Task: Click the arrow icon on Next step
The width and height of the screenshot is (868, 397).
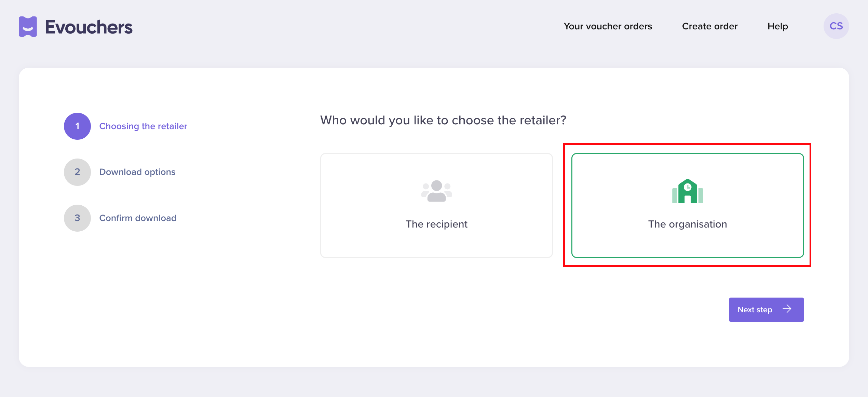Action: 787,309
